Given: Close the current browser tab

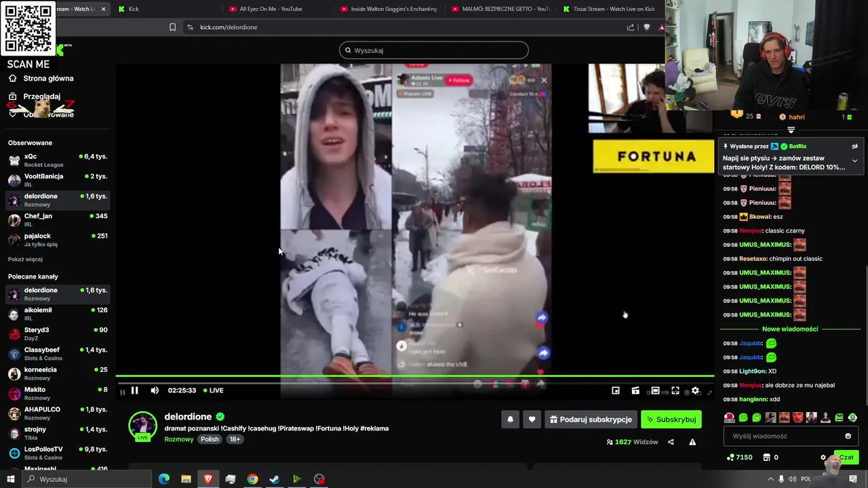Looking at the screenshot, I should coord(103,9).
